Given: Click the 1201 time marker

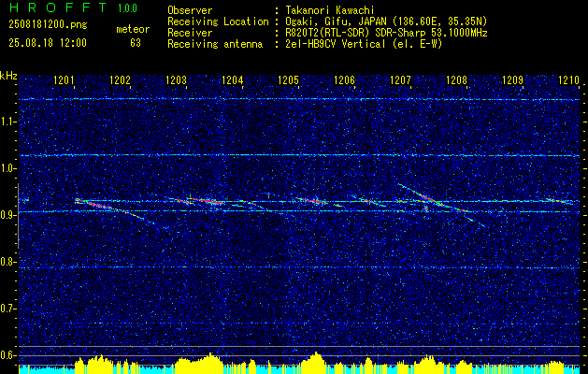Looking at the screenshot, I should coord(65,79).
